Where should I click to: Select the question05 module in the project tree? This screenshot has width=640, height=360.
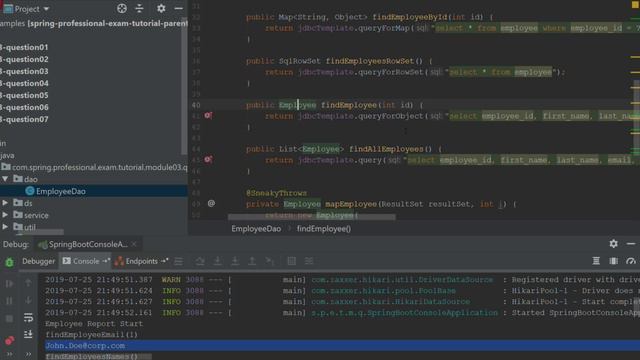pos(24,95)
